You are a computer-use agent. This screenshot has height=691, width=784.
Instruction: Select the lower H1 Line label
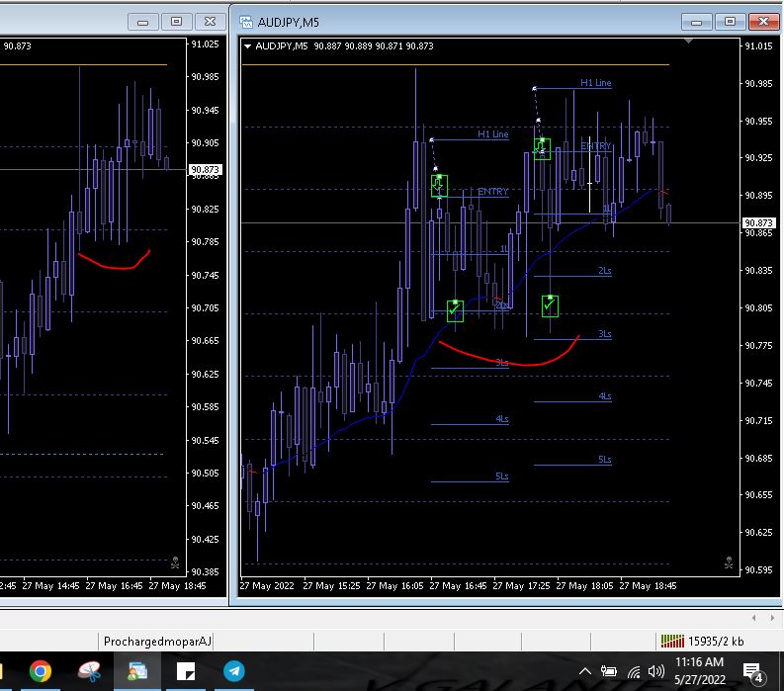tap(493, 134)
